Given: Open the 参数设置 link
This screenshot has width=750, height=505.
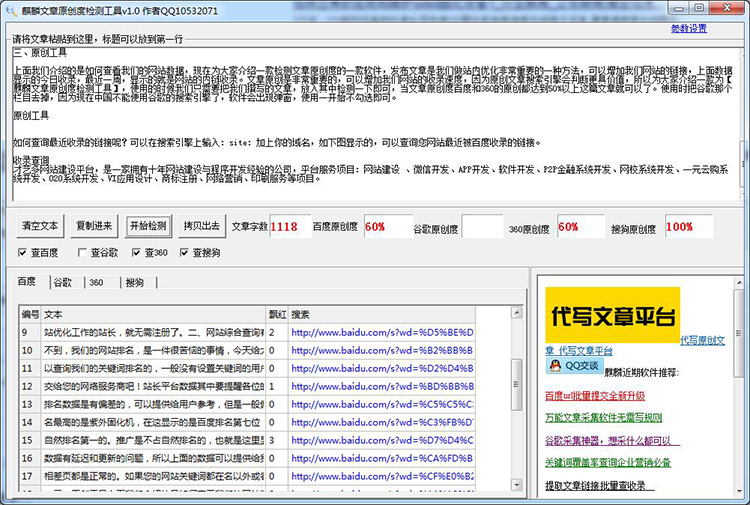Looking at the screenshot, I should (x=689, y=29).
